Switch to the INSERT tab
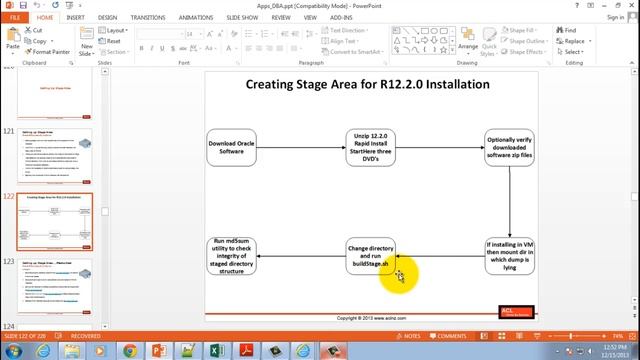640x360 pixels. pyautogui.click(x=76, y=18)
